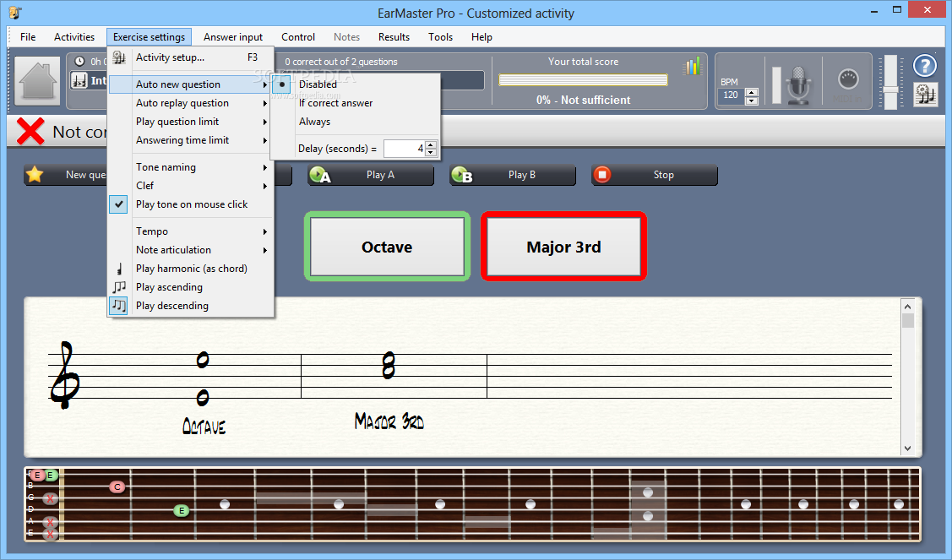This screenshot has height=560, width=952.
Task: Click the Play harmonic note icon
Action: pyautogui.click(x=119, y=269)
